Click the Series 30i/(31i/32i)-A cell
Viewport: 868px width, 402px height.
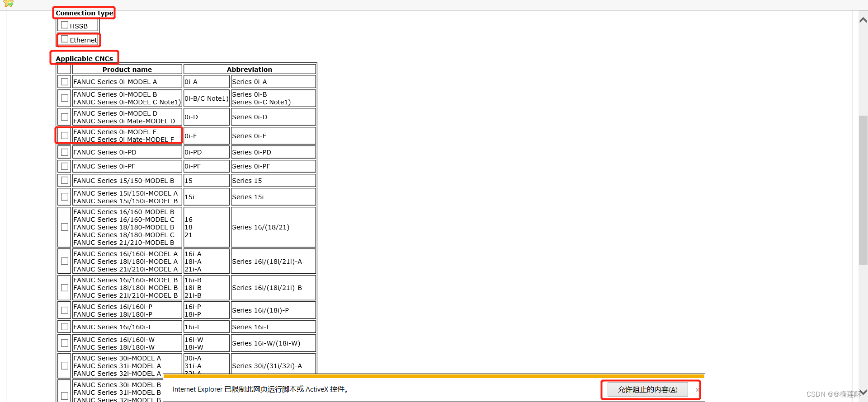273,366
